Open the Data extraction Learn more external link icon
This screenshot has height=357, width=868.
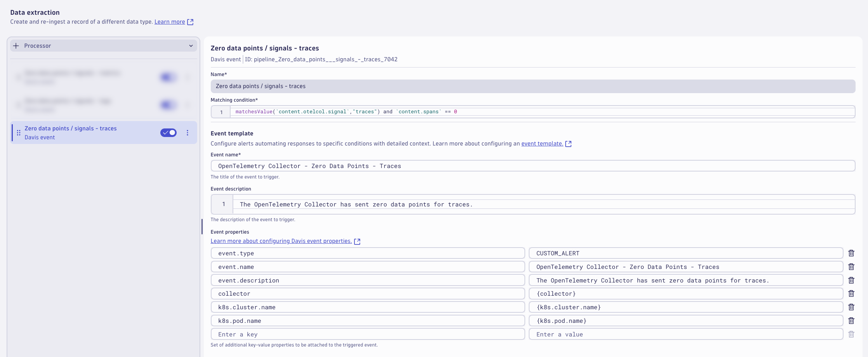click(190, 22)
